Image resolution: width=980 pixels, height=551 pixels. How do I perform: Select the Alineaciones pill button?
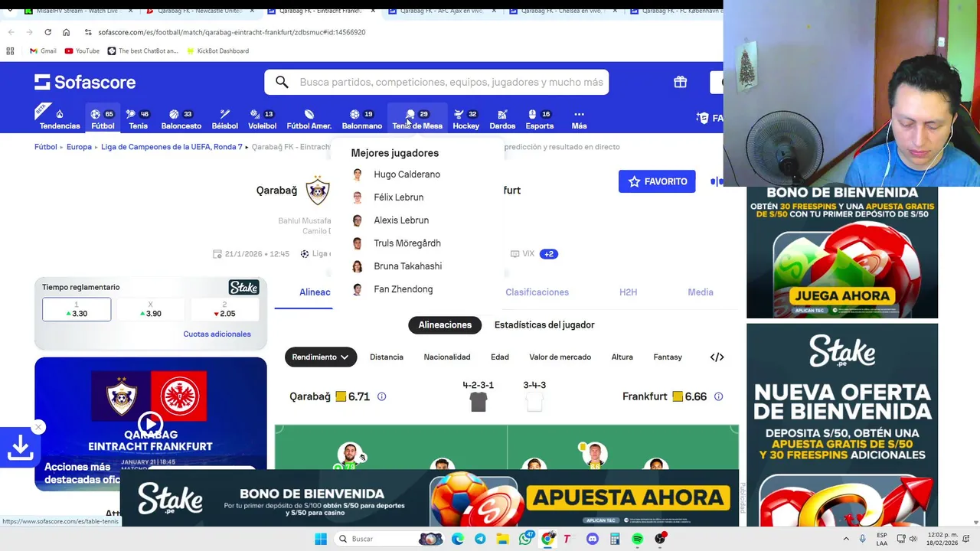(x=445, y=324)
